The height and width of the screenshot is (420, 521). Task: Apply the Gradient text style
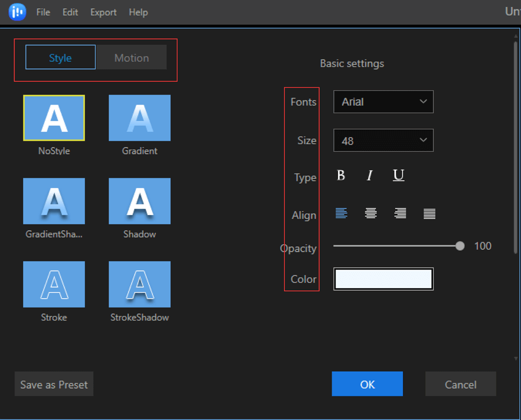coord(139,118)
